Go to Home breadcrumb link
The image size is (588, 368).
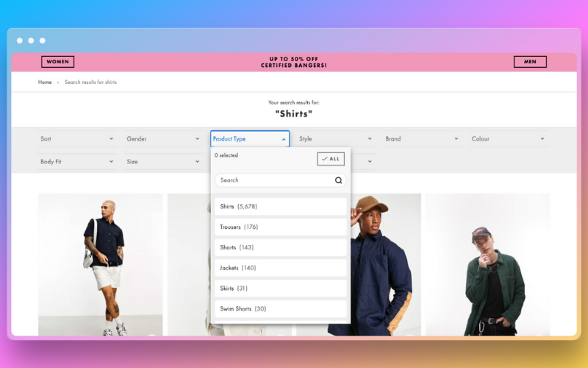click(45, 82)
